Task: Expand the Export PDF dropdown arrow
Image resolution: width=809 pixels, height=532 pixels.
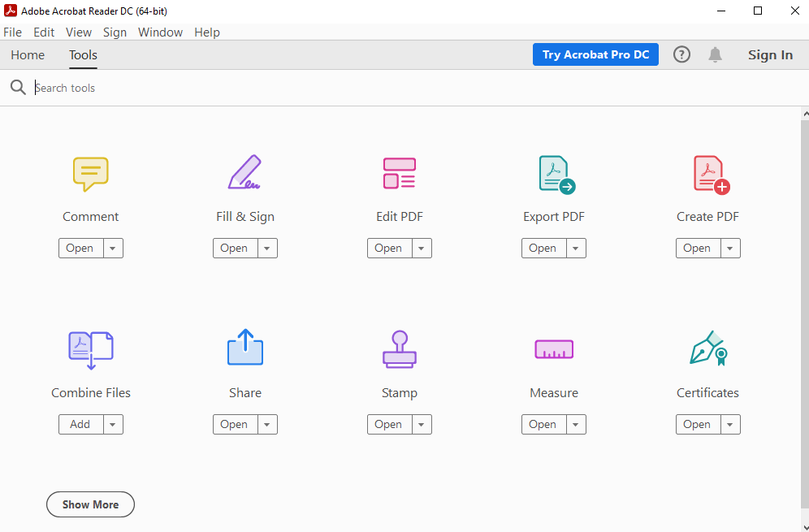Action: click(x=576, y=249)
